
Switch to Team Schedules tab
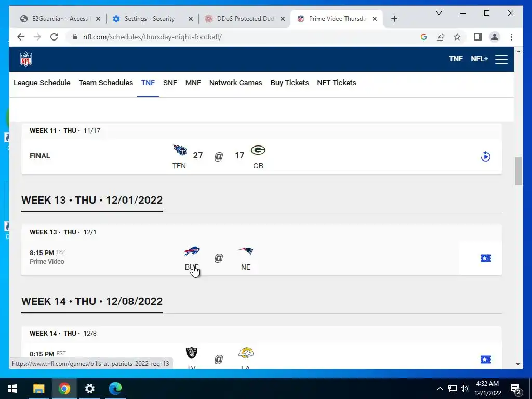click(106, 83)
